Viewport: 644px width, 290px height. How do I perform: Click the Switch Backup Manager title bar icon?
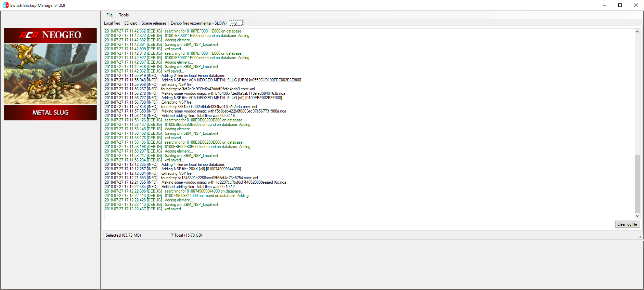point(5,5)
